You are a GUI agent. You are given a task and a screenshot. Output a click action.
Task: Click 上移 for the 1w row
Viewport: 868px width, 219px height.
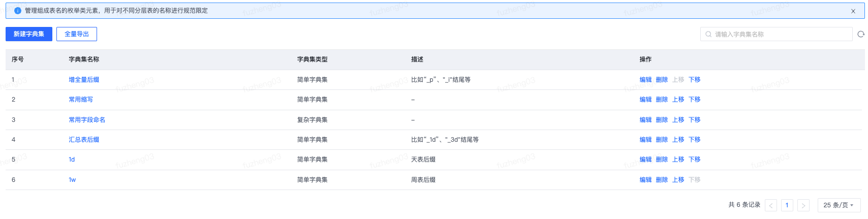pyautogui.click(x=678, y=180)
